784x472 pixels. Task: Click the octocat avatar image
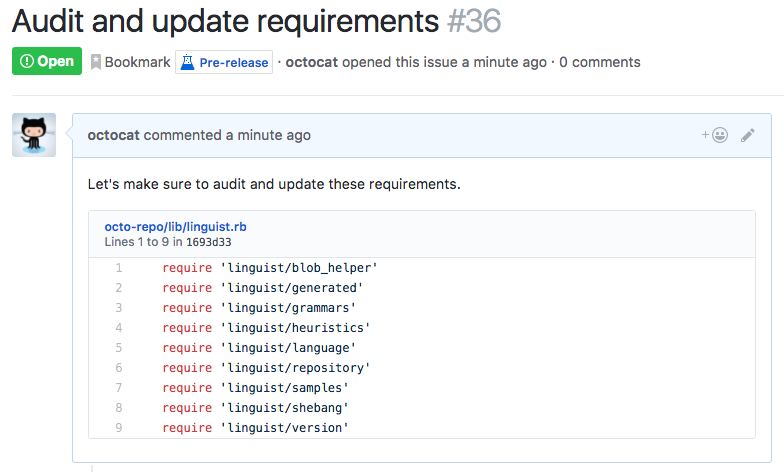(34, 135)
